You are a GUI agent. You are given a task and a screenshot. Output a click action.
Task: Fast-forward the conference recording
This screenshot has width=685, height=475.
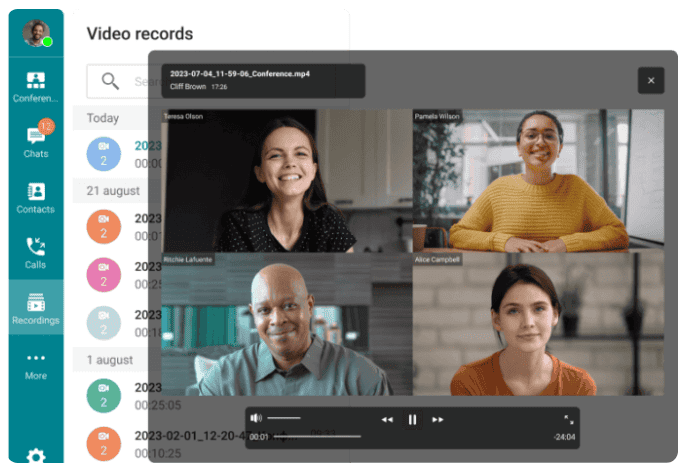coord(437,419)
